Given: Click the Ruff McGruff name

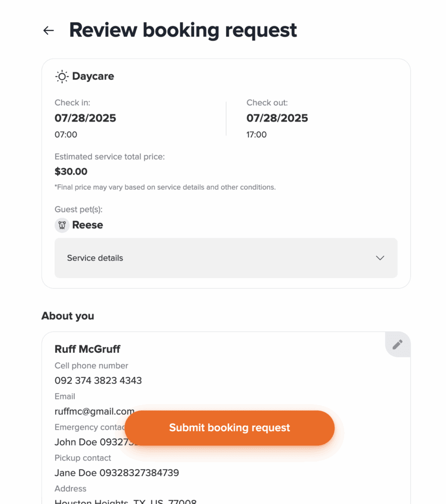Looking at the screenshot, I should click(x=87, y=349).
